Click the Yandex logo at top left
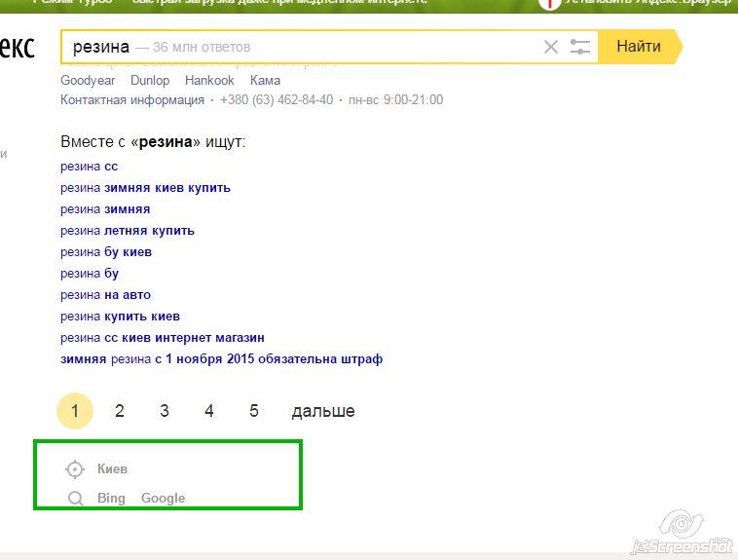 pos(17,47)
